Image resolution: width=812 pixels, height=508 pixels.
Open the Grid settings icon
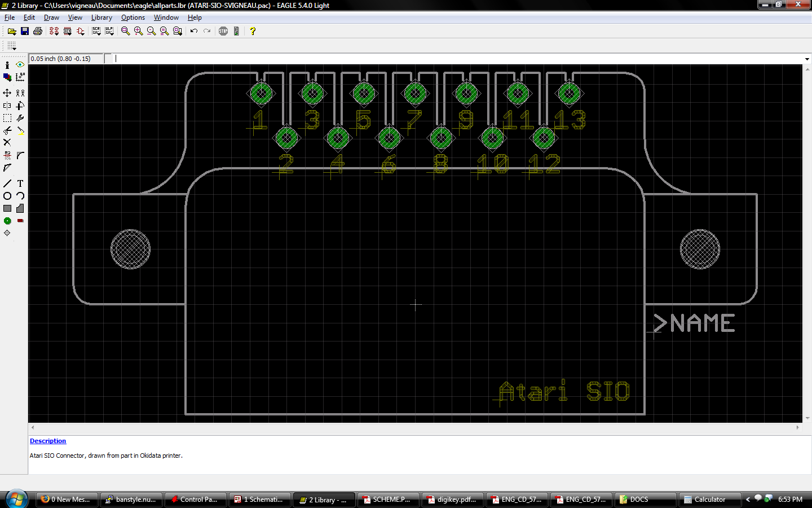(x=11, y=46)
